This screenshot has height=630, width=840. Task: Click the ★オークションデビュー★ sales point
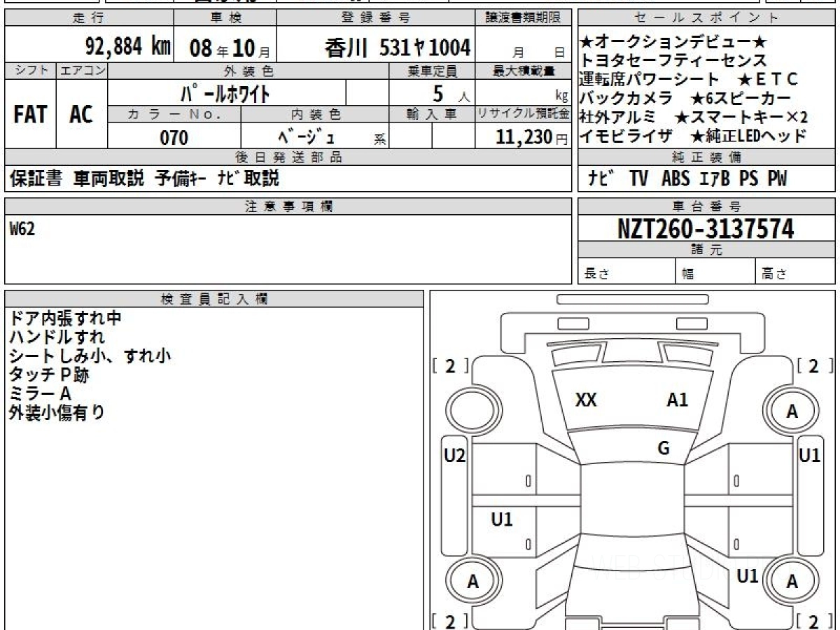pos(675,43)
